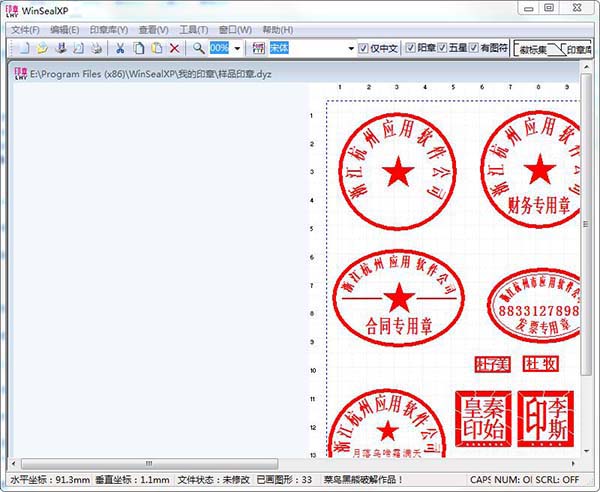Click the Copy toolbar icon
Viewport: 600px width, 492px height.
click(x=139, y=48)
